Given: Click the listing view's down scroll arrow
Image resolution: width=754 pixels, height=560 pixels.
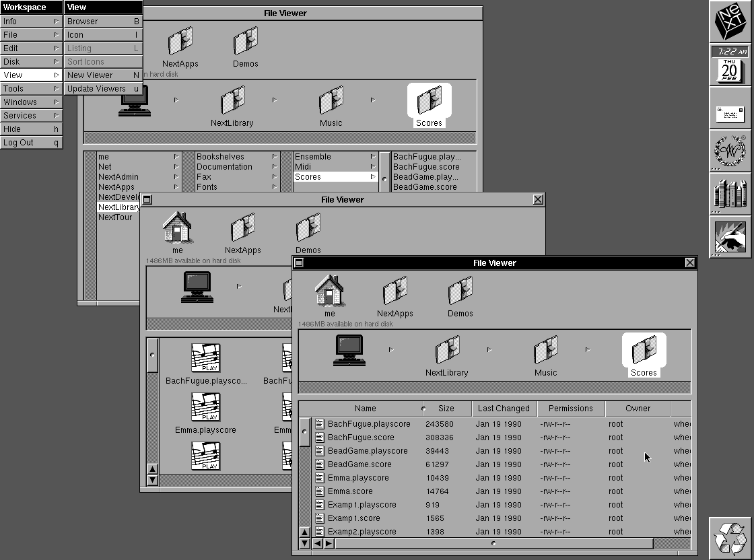Looking at the screenshot, I should (x=305, y=544).
